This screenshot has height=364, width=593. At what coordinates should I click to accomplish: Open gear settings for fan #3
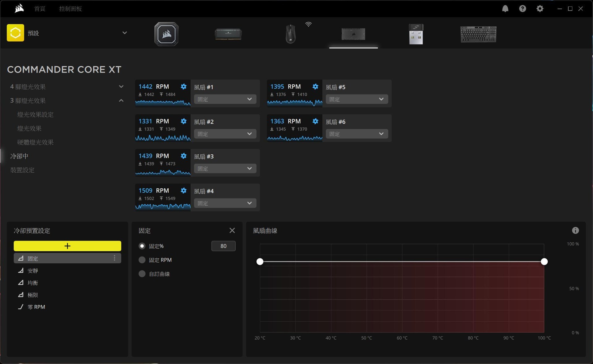pos(183,156)
